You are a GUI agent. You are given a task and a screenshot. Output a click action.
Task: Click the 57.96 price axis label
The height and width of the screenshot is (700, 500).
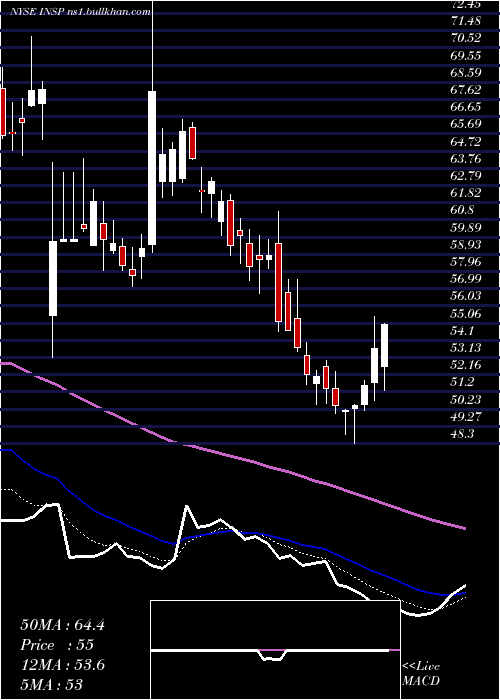[x=467, y=262]
